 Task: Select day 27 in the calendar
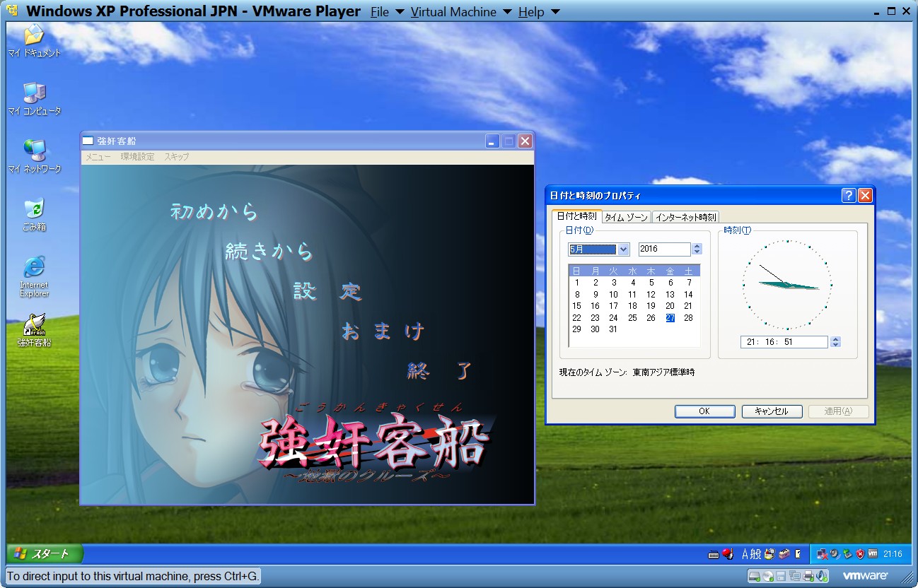(x=670, y=318)
